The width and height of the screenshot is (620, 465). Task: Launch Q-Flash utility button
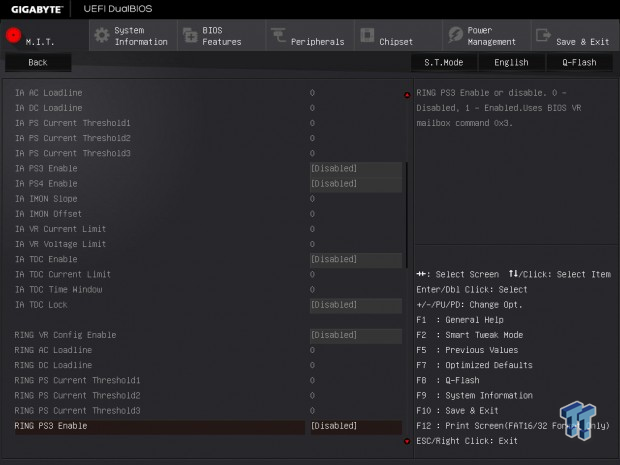(579, 62)
